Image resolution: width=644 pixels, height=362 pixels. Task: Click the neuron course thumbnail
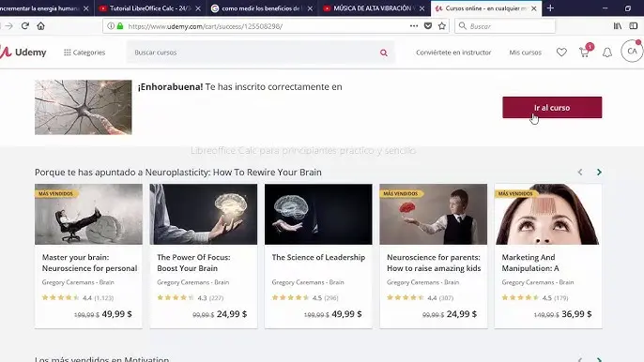tap(84, 107)
